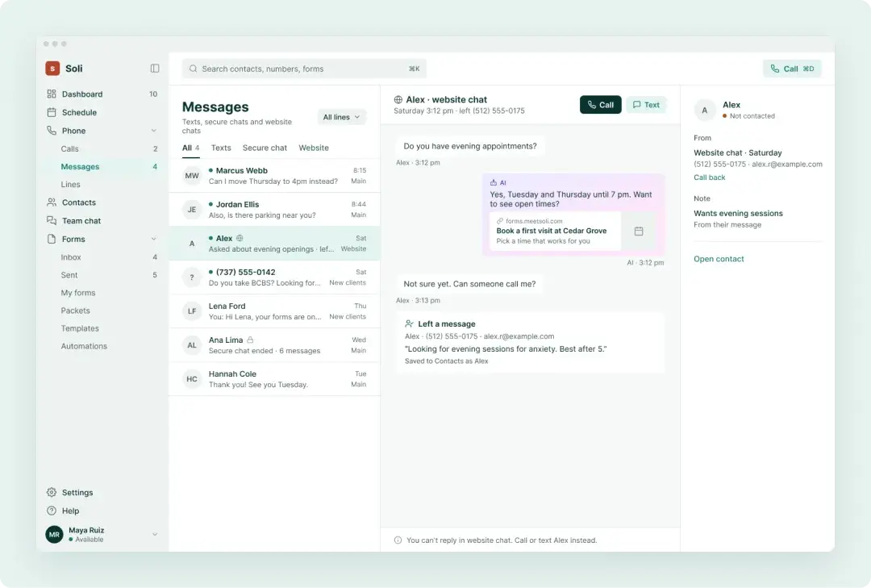
Task: Follow the Call back link
Action: coord(710,177)
